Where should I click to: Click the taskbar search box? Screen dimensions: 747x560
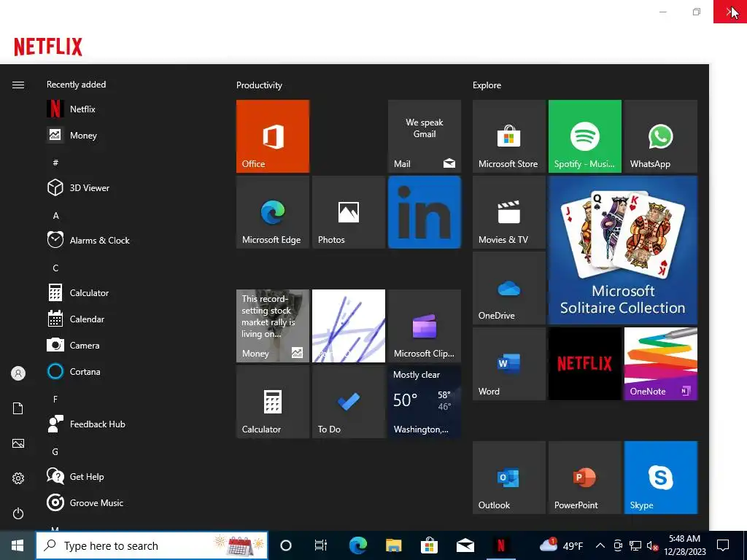152,545
